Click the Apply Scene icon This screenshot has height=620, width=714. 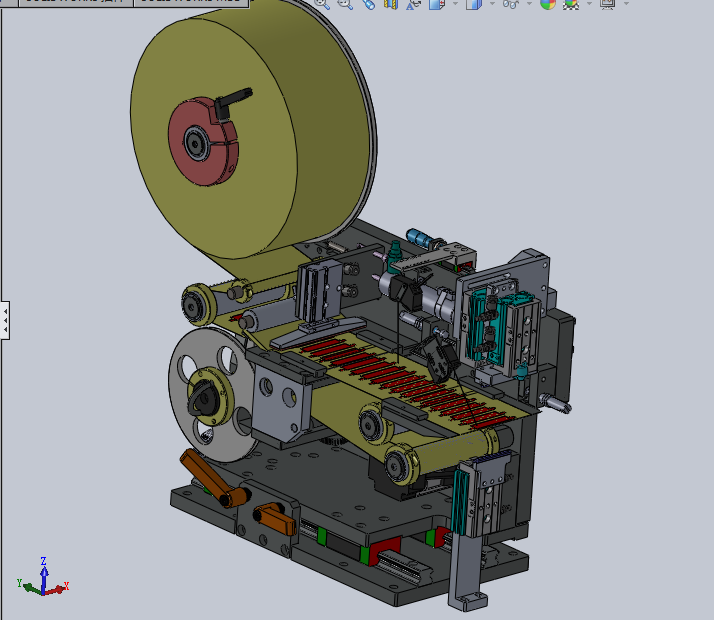pos(571,4)
